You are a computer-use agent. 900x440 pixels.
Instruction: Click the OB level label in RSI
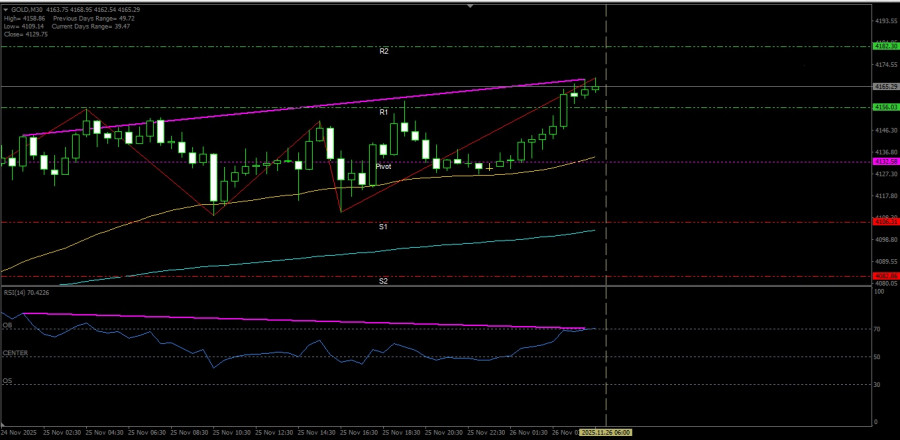(x=7, y=325)
